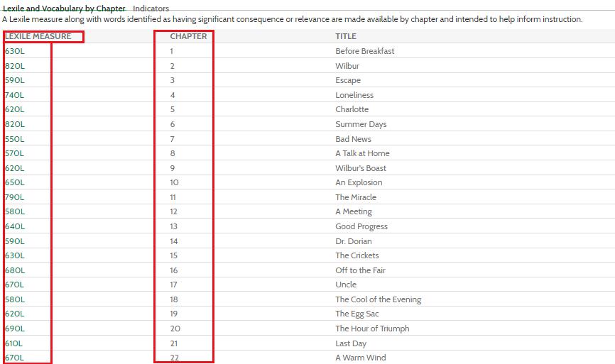Open the 820L measure for Wilbur chapter
This screenshot has height=364, width=615.
pyautogui.click(x=14, y=66)
